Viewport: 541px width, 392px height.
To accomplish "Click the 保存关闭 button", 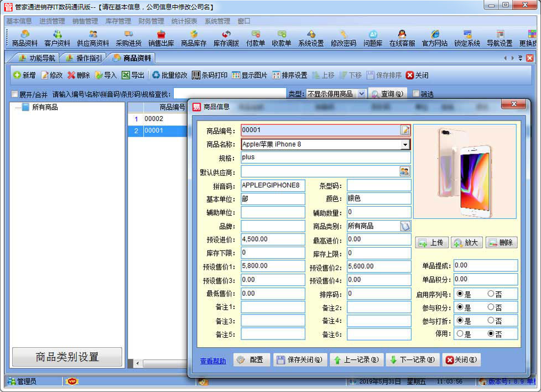I will [x=300, y=360].
